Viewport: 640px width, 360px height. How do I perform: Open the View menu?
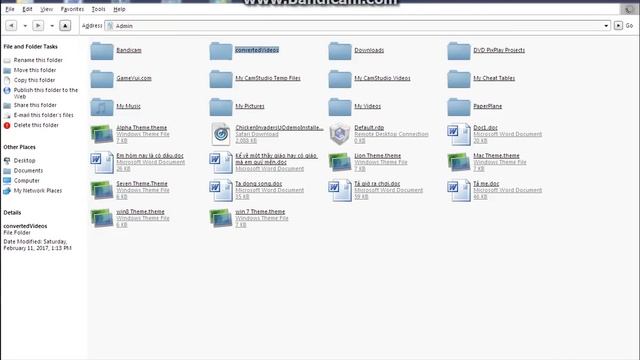pyautogui.click(x=47, y=9)
